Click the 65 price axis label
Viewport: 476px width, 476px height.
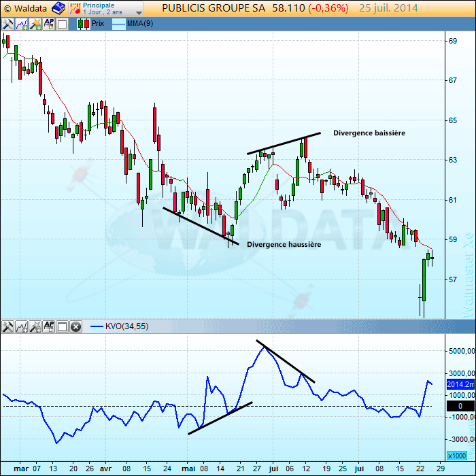(x=452, y=120)
